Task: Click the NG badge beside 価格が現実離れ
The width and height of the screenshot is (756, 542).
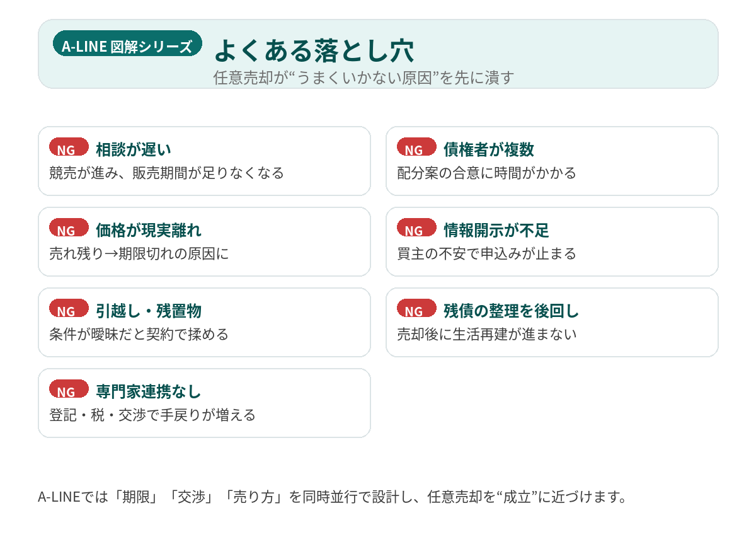Action: 69,228
